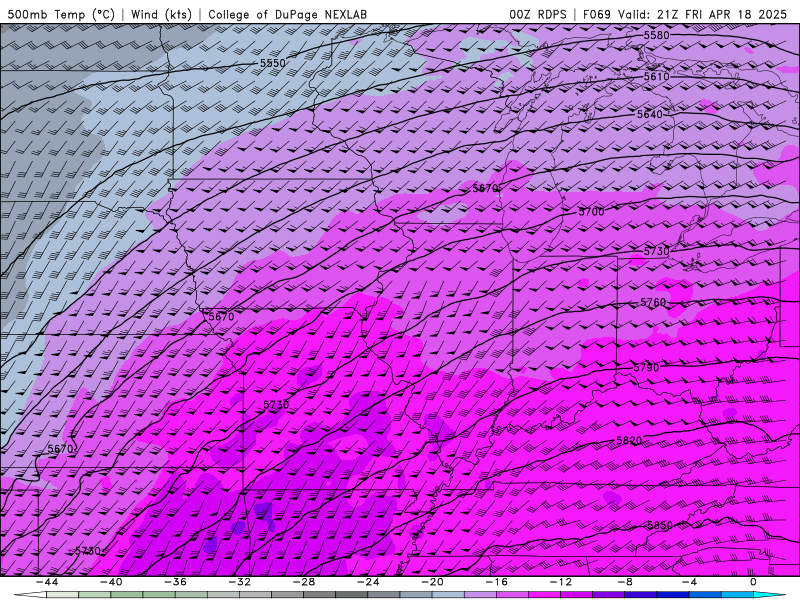Click the -36 colorbar tick label
The image size is (800, 600).
pyautogui.click(x=175, y=582)
